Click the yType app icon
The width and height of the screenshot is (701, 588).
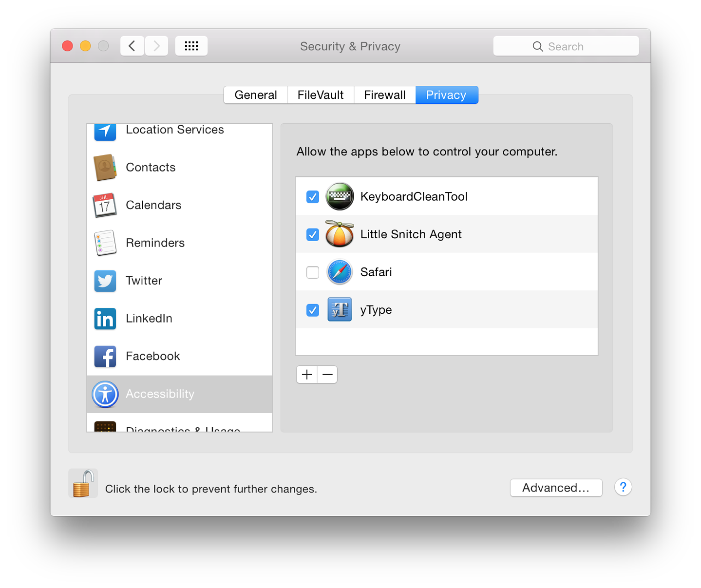(x=340, y=309)
